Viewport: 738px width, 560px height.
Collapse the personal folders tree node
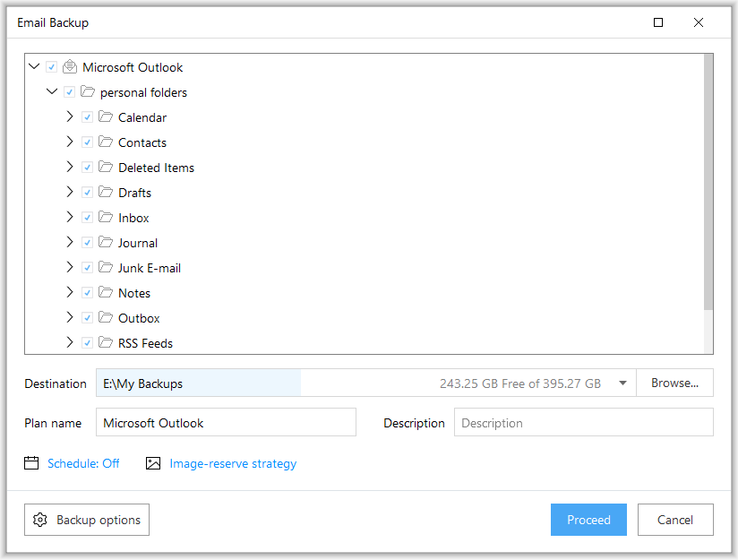click(x=52, y=91)
